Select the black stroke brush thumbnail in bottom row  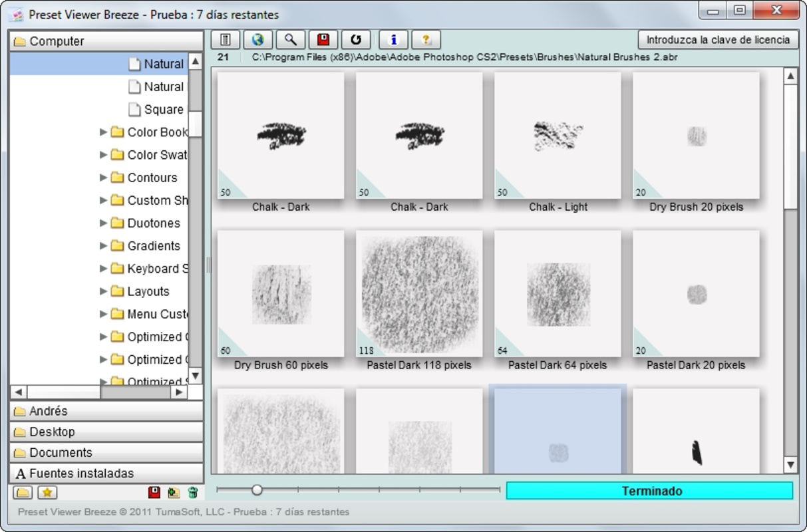pyautogui.click(x=696, y=431)
